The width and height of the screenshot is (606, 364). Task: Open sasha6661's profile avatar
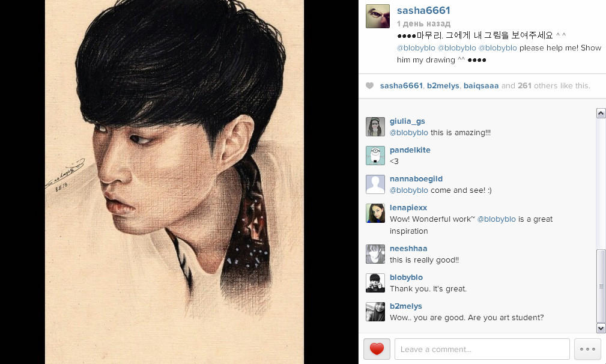pos(378,16)
